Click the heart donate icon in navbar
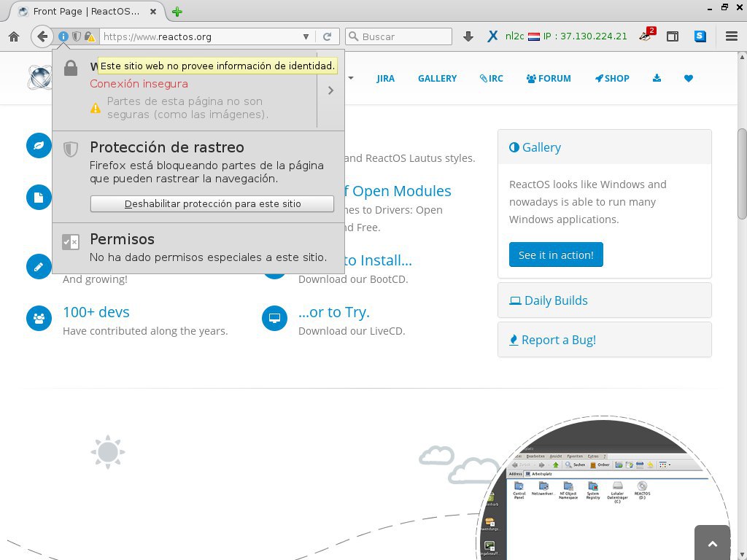This screenshot has height=560, width=747. [689, 78]
